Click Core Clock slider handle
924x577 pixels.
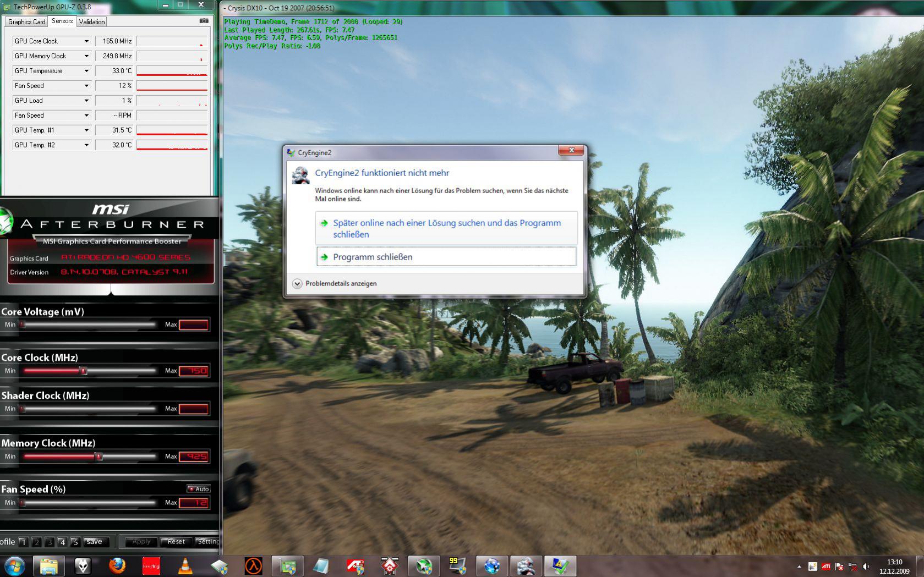[84, 371]
